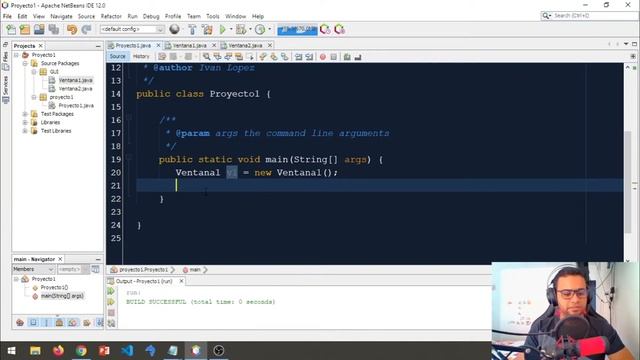
Task: Run the project with green play button
Action: point(222,29)
